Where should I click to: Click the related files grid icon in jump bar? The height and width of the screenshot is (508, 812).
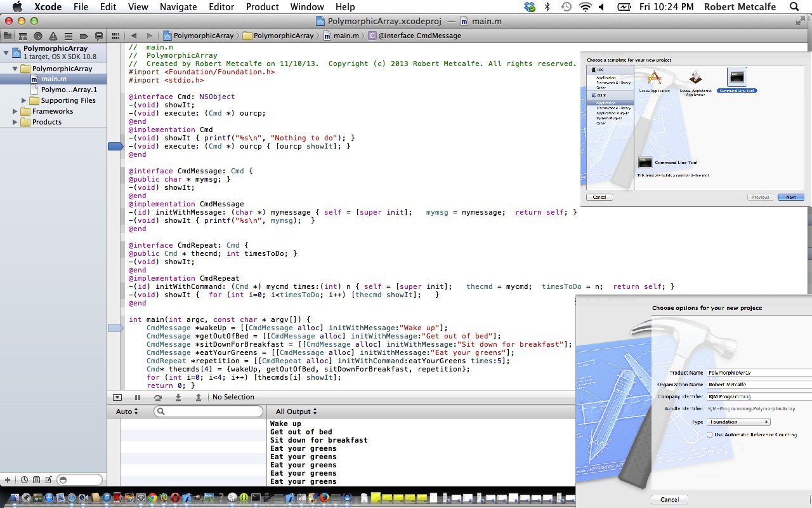tap(115, 36)
